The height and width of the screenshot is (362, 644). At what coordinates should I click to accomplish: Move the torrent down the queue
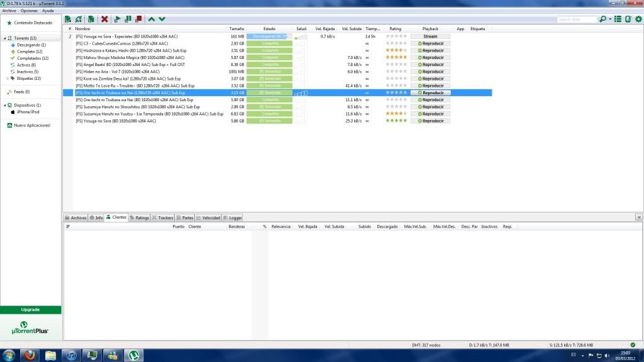click(162, 19)
